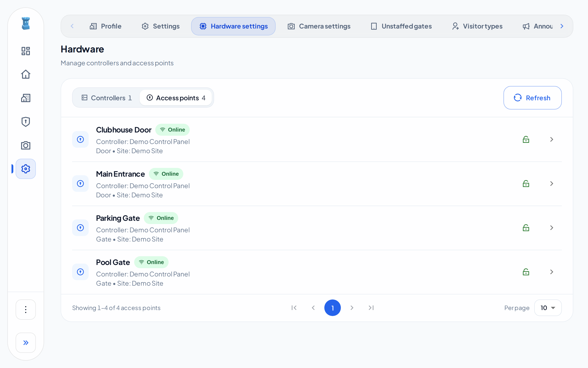Open the Unstaffed gates tab

coord(401,26)
